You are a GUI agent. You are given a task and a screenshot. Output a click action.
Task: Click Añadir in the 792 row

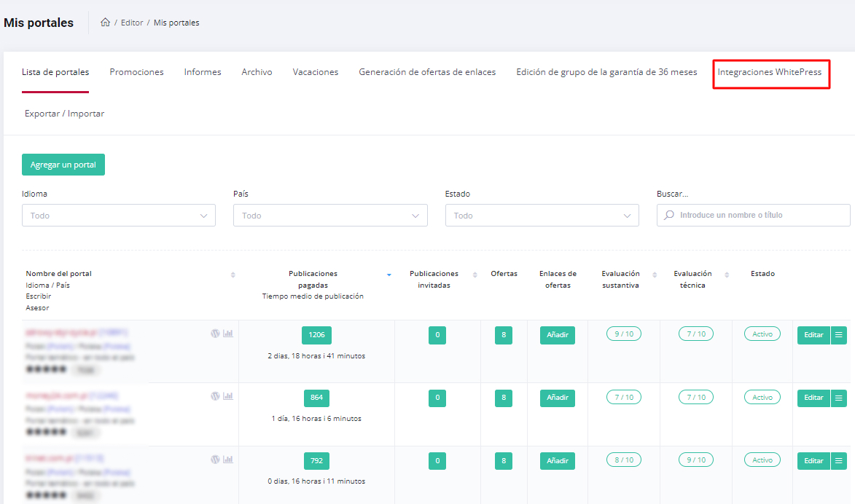point(558,461)
